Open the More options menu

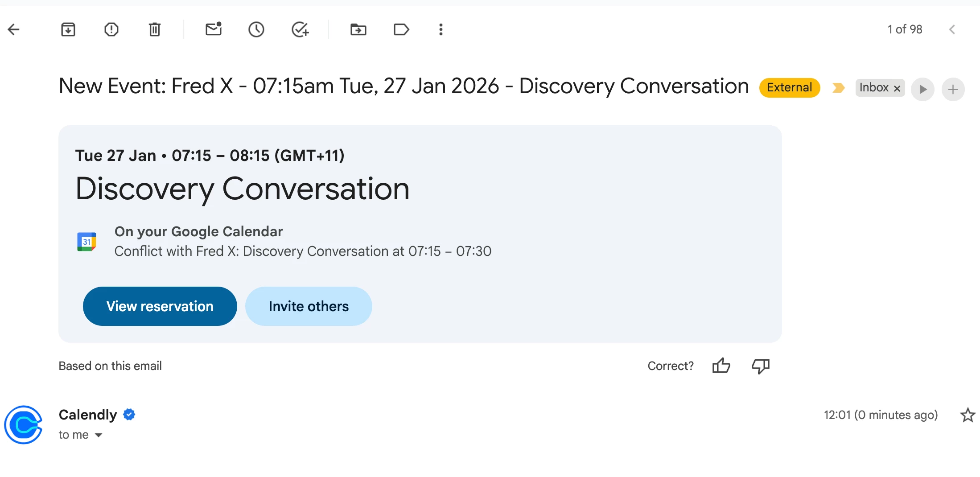pos(441,30)
